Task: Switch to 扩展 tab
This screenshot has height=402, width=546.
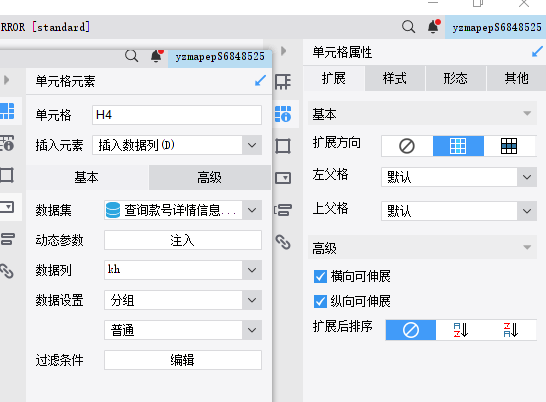Action: tap(334, 78)
